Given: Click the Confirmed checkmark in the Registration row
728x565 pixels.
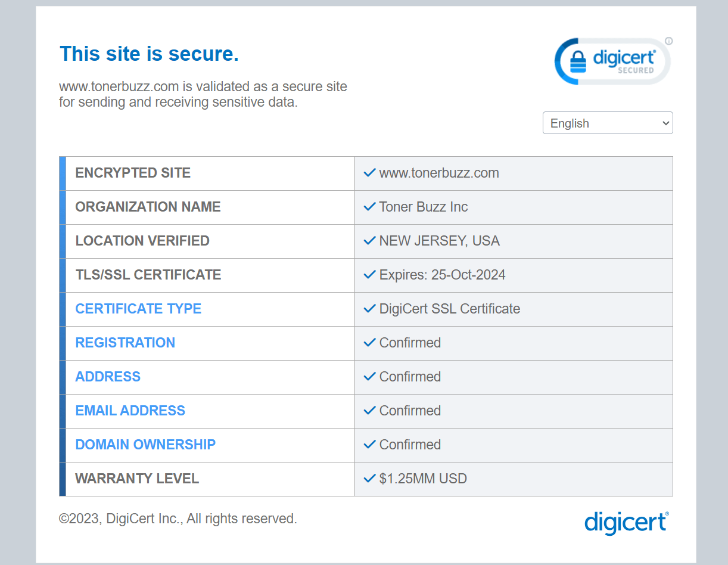Looking at the screenshot, I should (x=369, y=343).
